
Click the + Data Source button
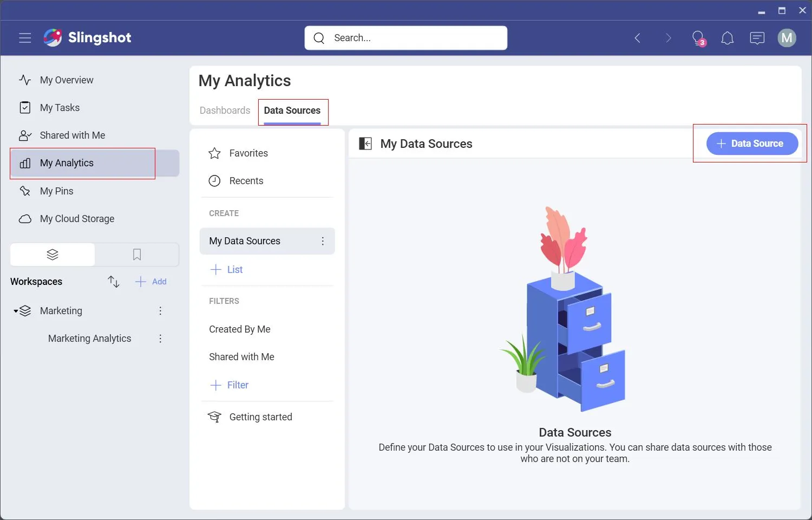[x=751, y=144]
